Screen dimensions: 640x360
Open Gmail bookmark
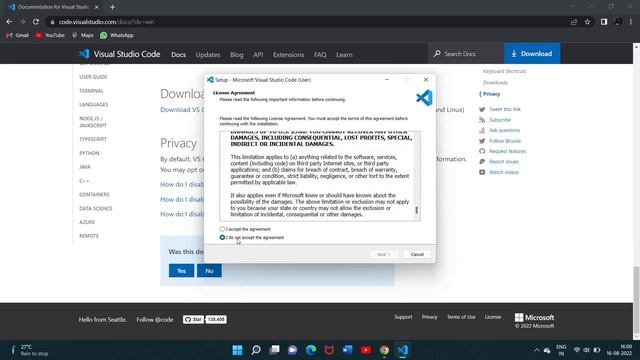17,36
